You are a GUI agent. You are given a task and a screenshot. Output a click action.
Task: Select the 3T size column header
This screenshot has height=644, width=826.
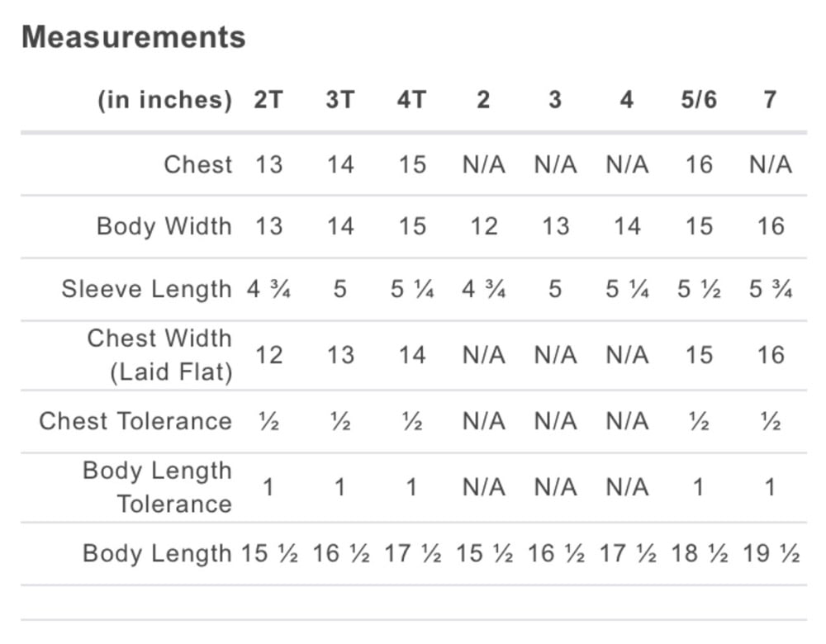click(340, 100)
